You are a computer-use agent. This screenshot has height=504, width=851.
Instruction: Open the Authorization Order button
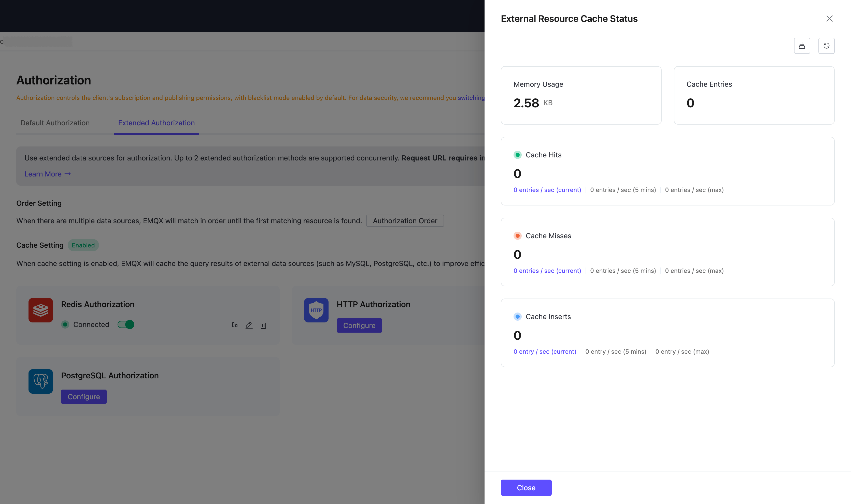pos(405,221)
